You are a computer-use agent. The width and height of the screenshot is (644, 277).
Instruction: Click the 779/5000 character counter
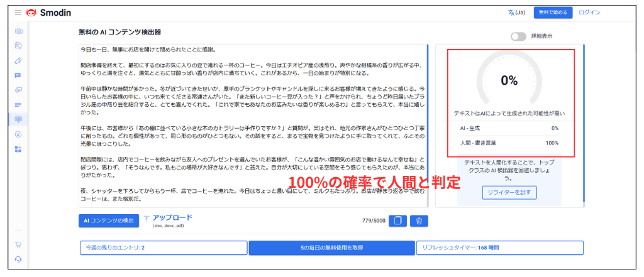374,220
